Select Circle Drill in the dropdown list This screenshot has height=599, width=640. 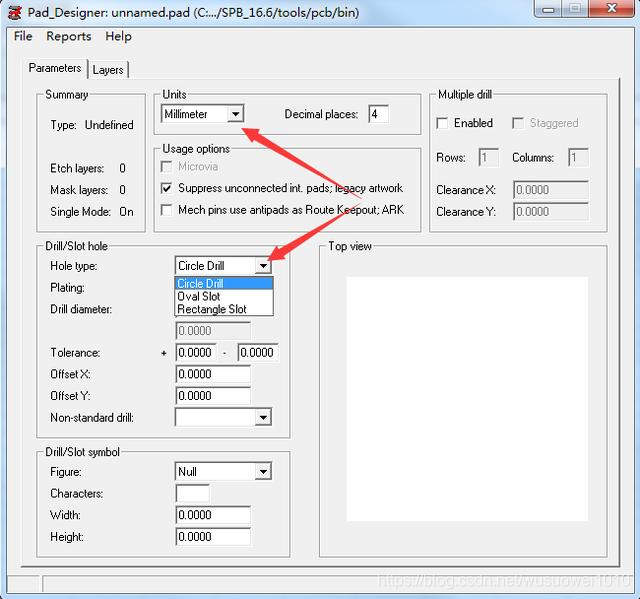tap(200, 284)
